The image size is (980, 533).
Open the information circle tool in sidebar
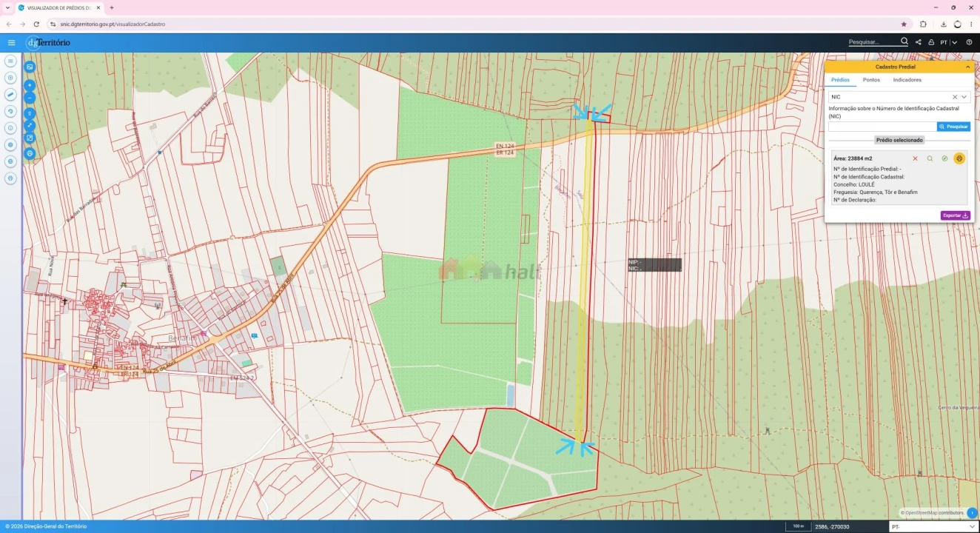pyautogui.click(x=10, y=128)
